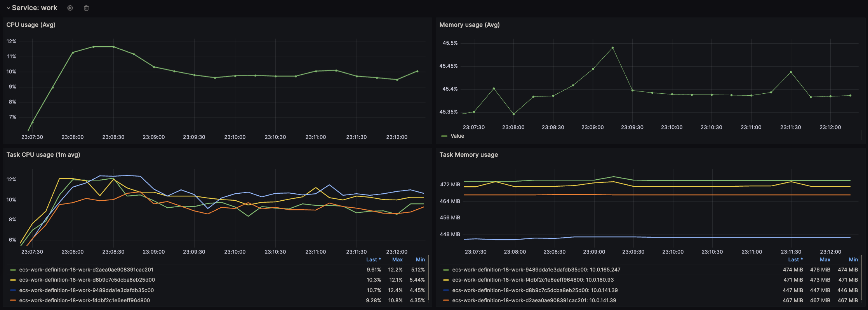Click the Task Memory usage panel title
This screenshot has height=310, width=868.
(x=468, y=155)
